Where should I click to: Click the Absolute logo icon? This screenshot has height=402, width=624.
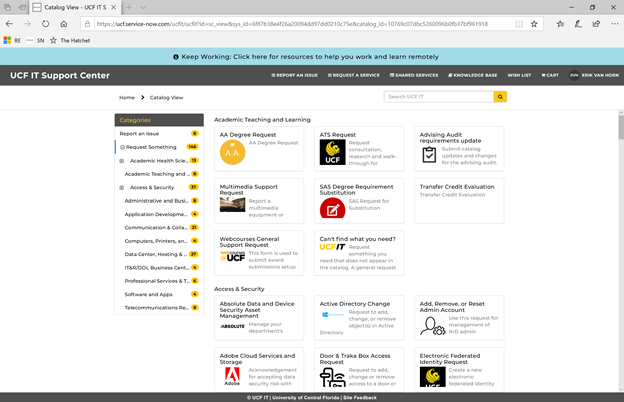pos(232,326)
